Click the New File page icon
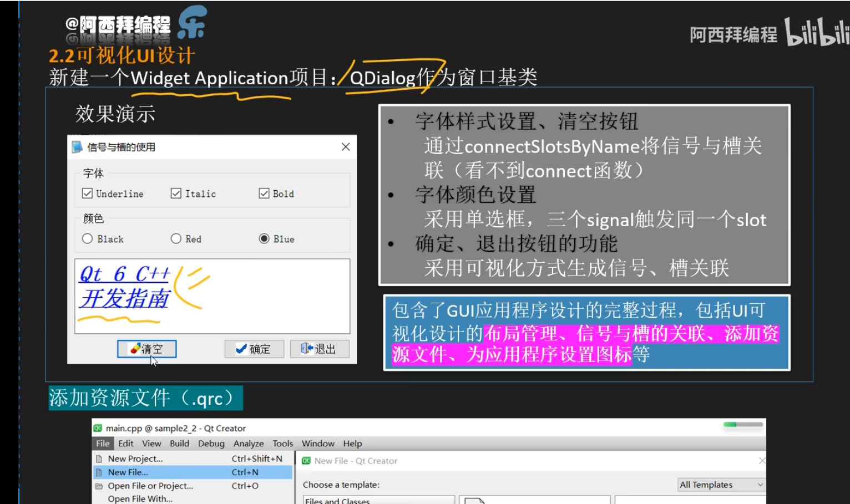Viewport: 850px width, 504px height. point(99,472)
